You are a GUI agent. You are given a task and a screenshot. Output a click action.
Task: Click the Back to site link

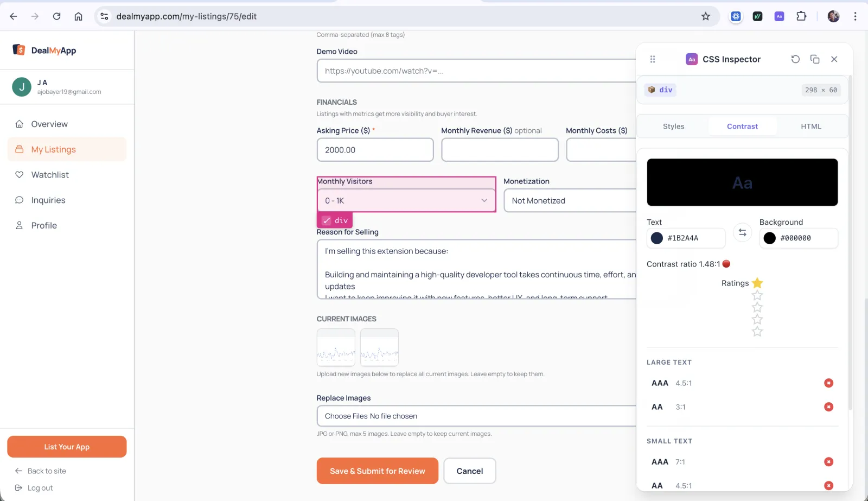(x=41, y=471)
